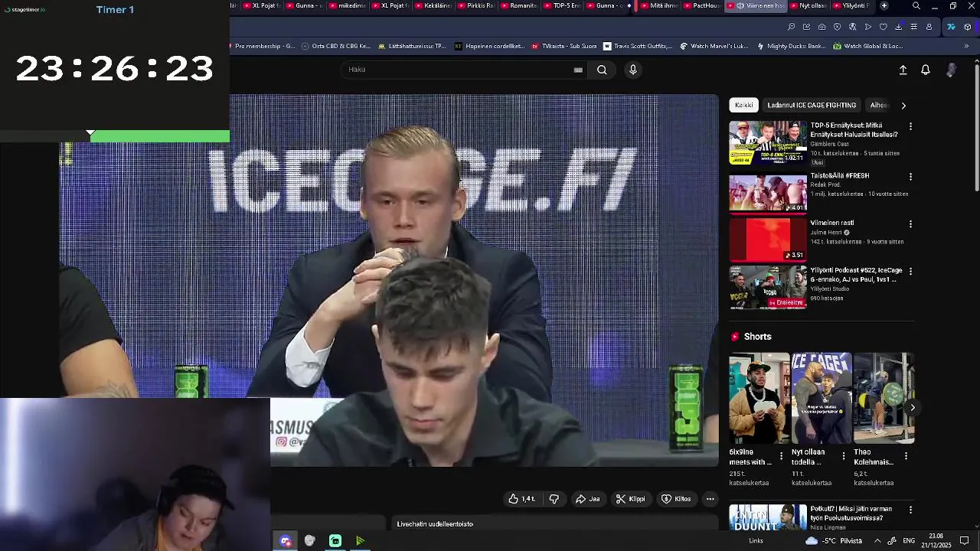Viewport: 980px width, 551px height.
Task: Send thanks with the Kiitos button
Action: (676, 499)
